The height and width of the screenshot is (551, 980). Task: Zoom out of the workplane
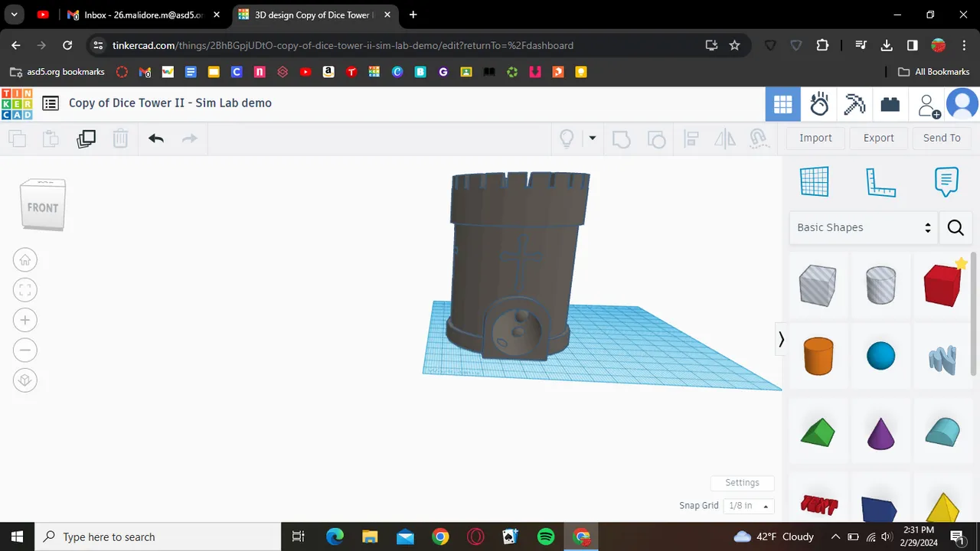pyautogui.click(x=25, y=350)
